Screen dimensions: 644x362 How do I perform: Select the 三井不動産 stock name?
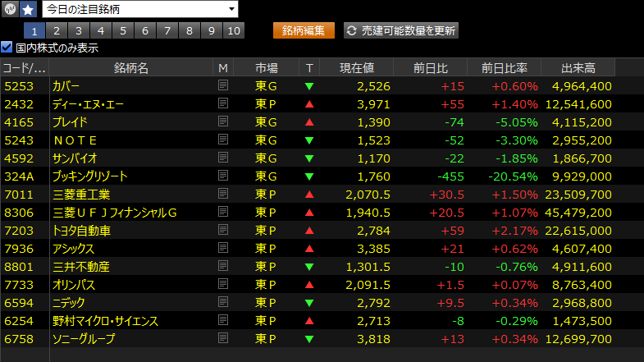click(x=81, y=267)
